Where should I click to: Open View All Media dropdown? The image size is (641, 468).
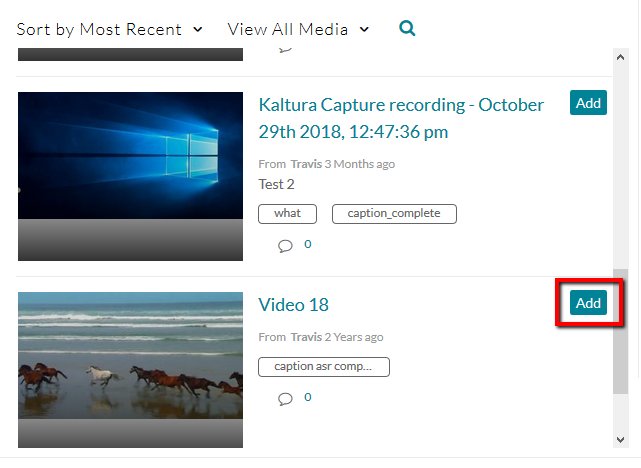(x=298, y=29)
